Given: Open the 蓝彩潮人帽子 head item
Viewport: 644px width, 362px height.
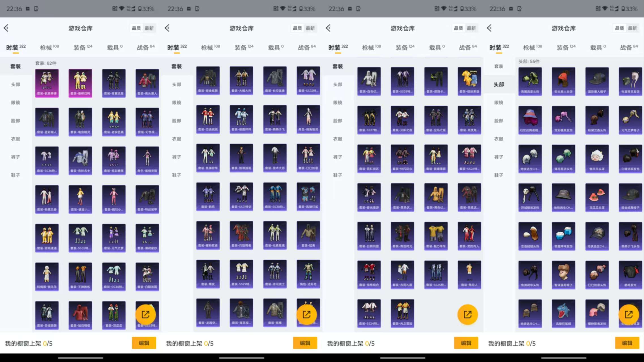Looking at the screenshot, I should coord(597,82).
